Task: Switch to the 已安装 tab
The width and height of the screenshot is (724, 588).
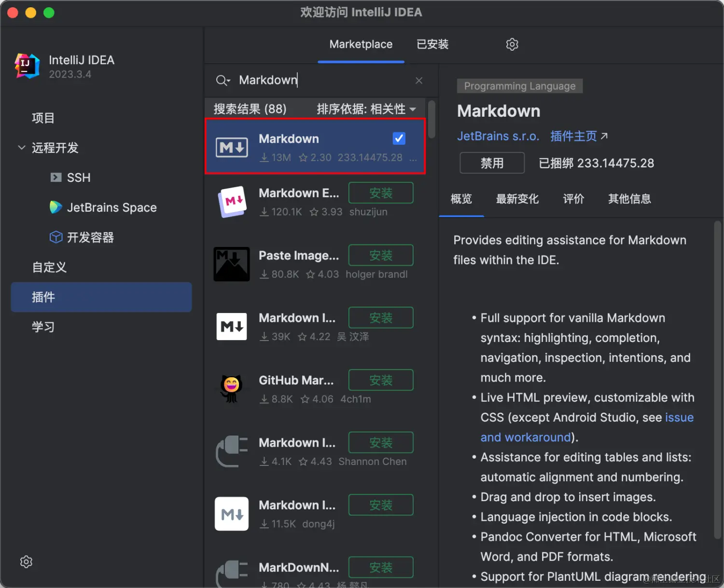Action: point(432,44)
